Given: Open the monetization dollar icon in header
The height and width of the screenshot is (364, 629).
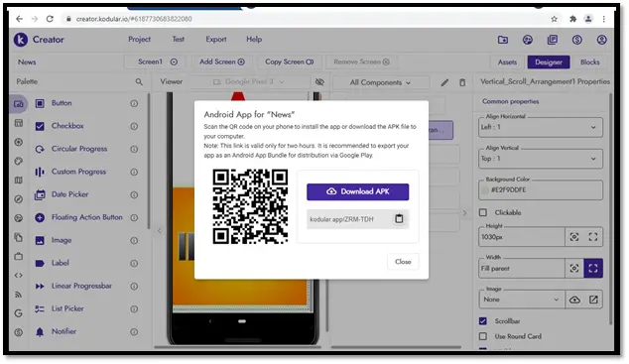Looking at the screenshot, I should (x=576, y=40).
